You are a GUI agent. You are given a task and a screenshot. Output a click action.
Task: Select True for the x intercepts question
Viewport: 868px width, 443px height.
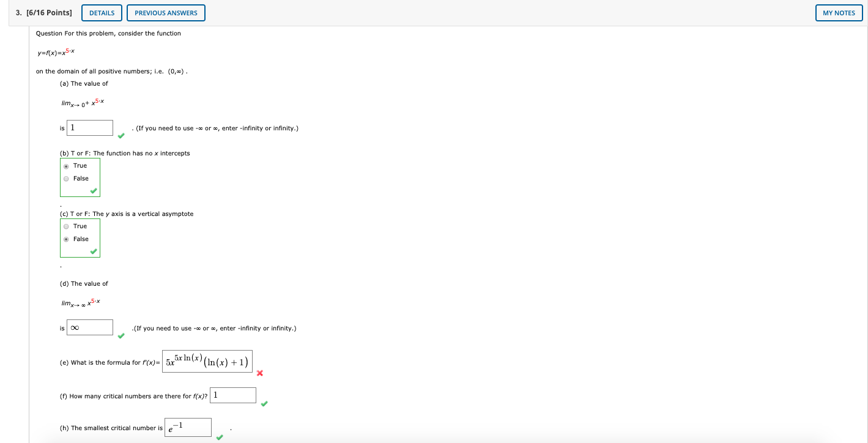(x=65, y=165)
